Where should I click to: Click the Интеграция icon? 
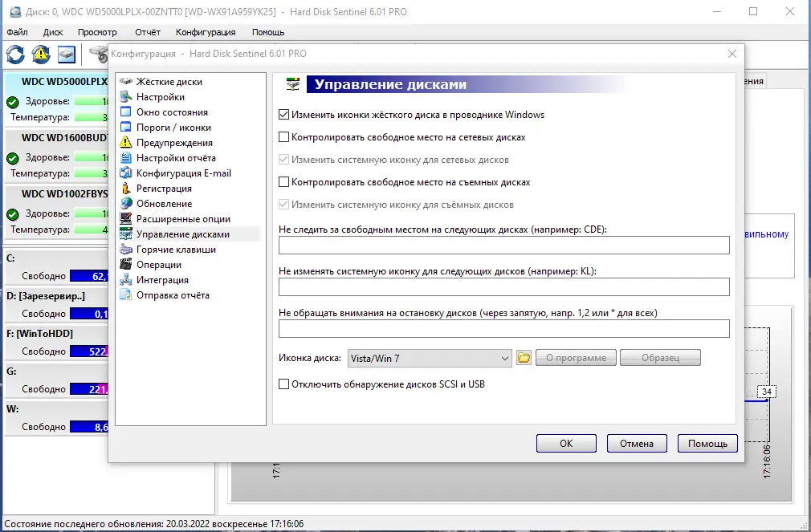point(126,280)
